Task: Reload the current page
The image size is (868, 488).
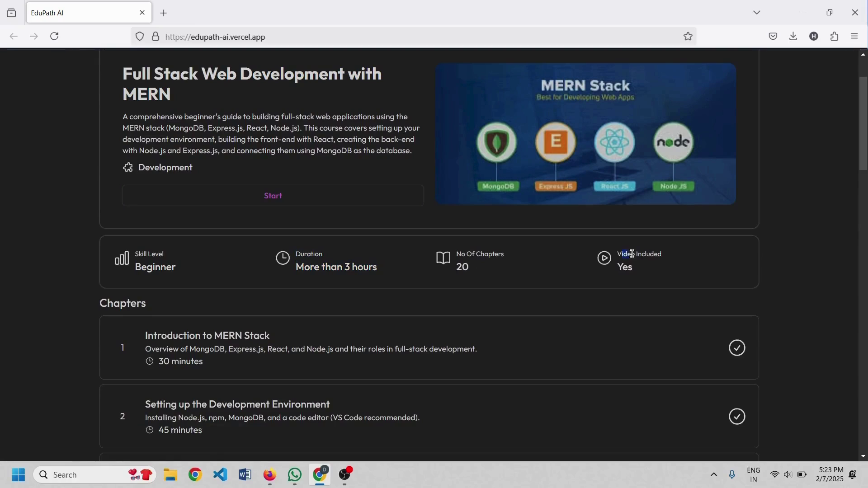Action: [x=55, y=37]
